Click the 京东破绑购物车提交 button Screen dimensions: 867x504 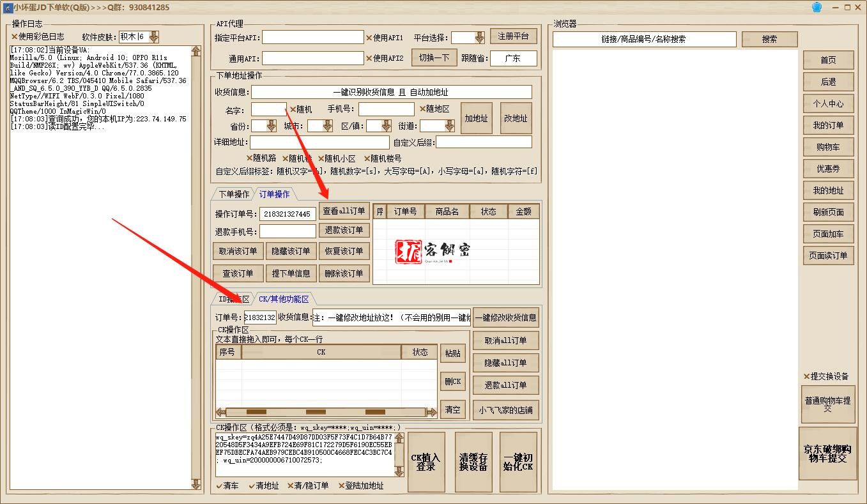[828, 454]
